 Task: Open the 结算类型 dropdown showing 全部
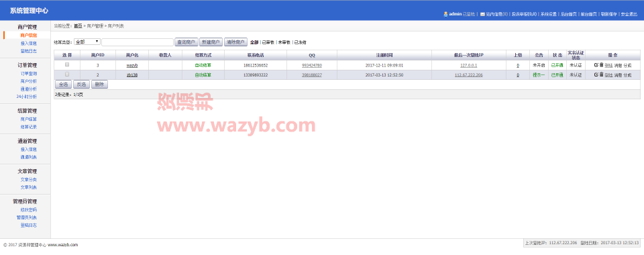(87, 42)
